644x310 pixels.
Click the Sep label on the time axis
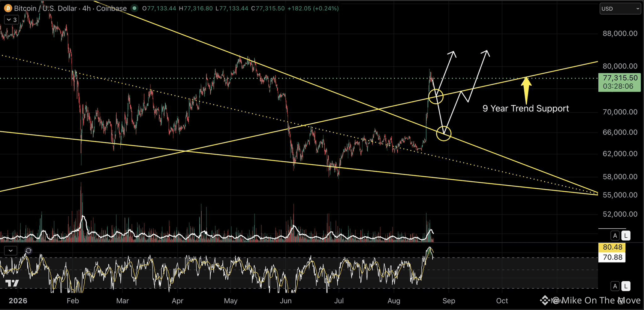pos(449,301)
